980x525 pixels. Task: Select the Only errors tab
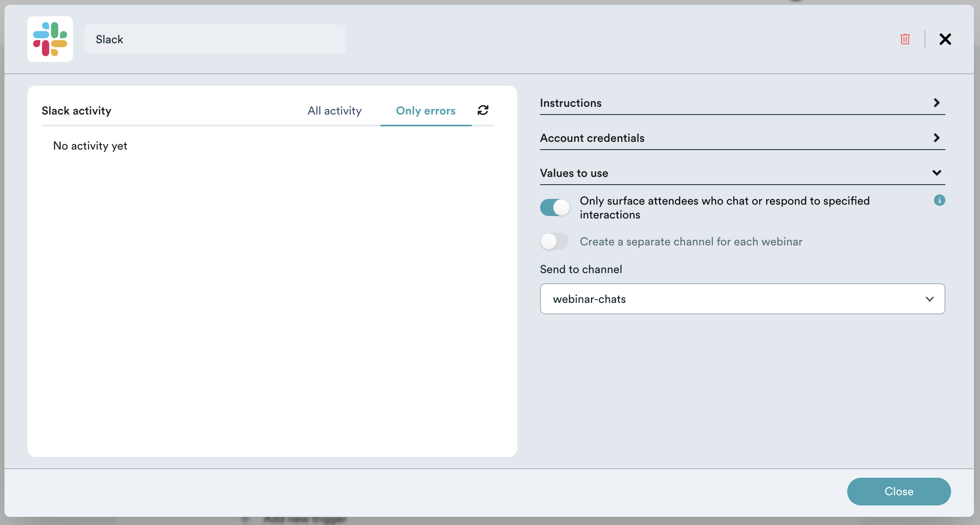tap(426, 111)
